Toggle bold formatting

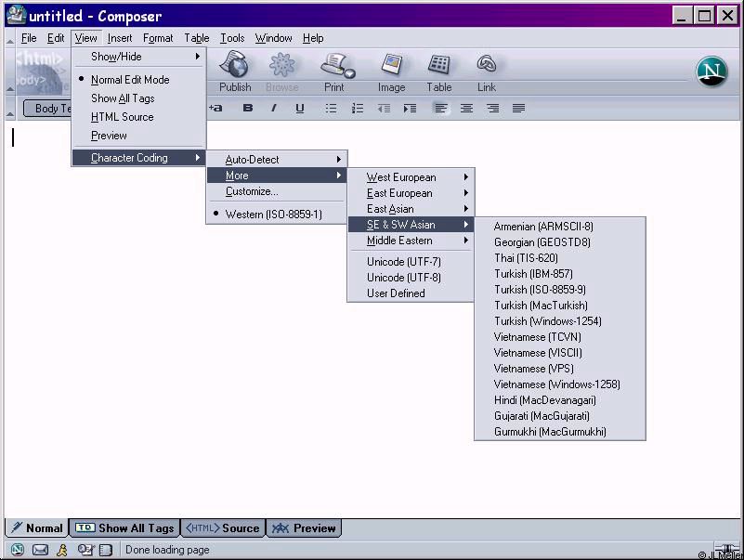[248, 109]
